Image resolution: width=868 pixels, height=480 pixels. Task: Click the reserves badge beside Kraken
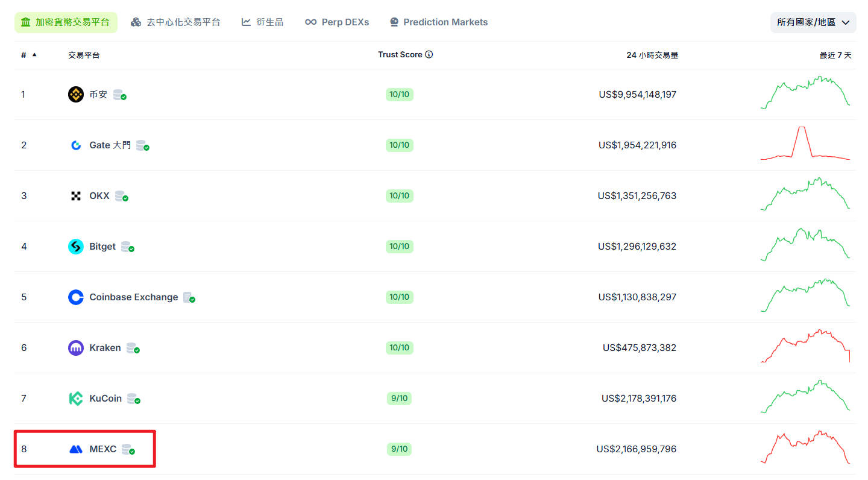(x=133, y=349)
